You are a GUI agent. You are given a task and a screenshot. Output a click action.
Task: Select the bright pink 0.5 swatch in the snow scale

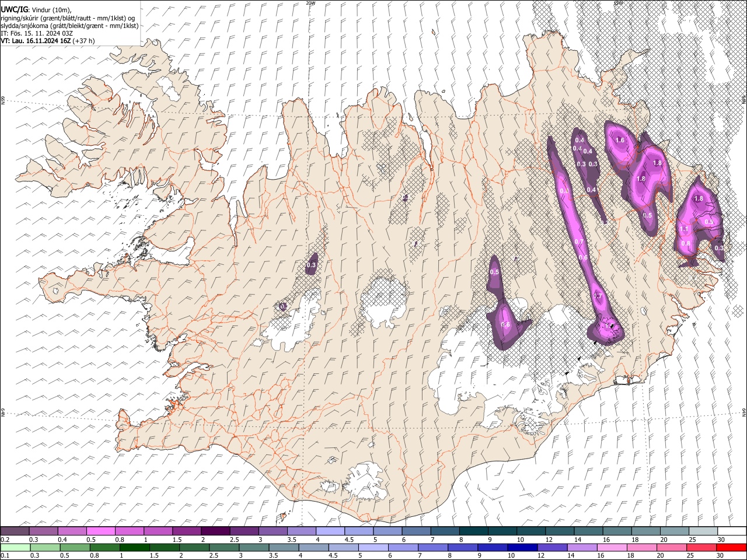[x=101, y=531]
